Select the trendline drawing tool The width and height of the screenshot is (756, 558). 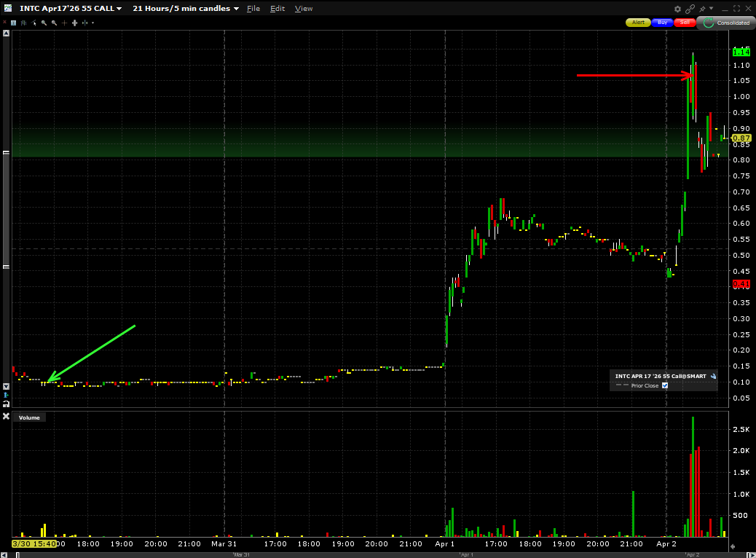pos(34,23)
